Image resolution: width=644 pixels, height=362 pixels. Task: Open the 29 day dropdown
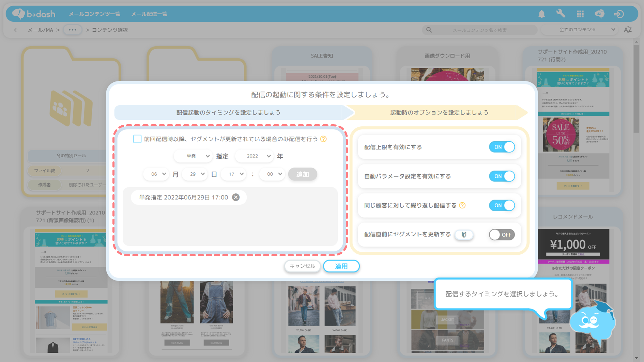tap(195, 174)
